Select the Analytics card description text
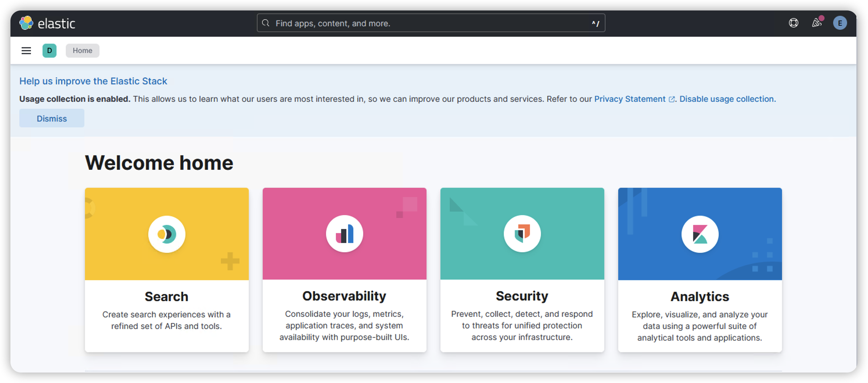Viewport: 868px width, 383px height. pos(700,326)
